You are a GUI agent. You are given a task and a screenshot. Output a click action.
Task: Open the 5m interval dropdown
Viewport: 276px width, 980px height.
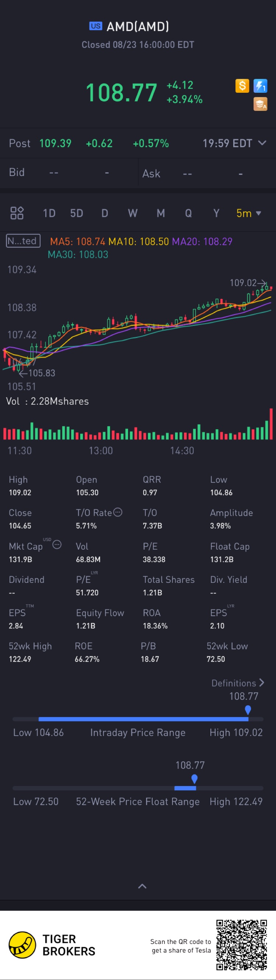[x=248, y=213]
